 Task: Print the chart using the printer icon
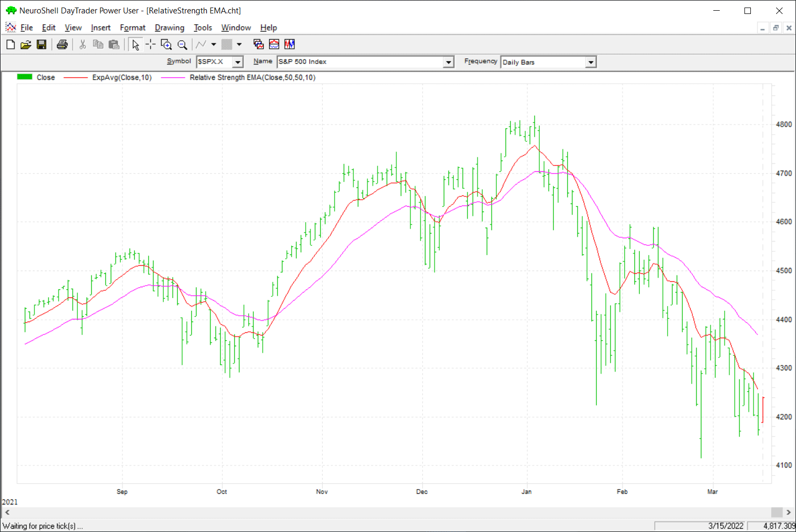pos(62,45)
